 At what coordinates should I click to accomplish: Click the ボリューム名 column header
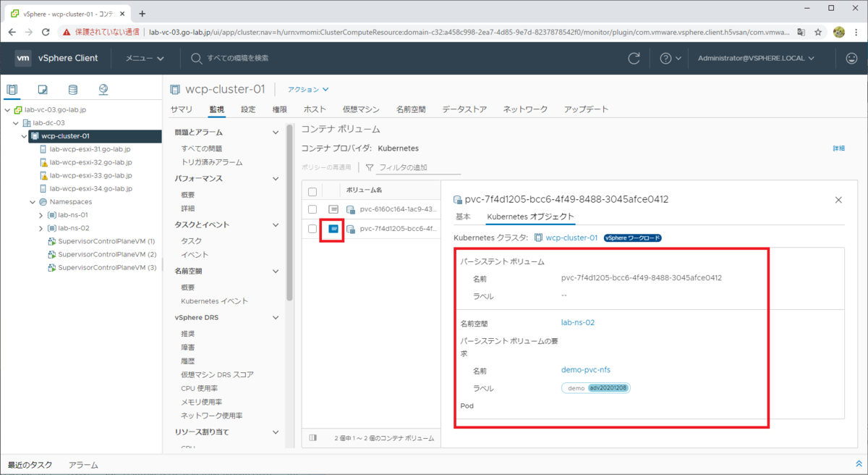[x=364, y=192]
